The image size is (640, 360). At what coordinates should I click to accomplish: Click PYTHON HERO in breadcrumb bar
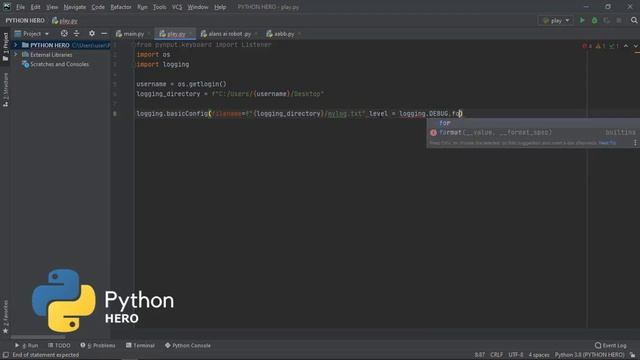[25, 20]
